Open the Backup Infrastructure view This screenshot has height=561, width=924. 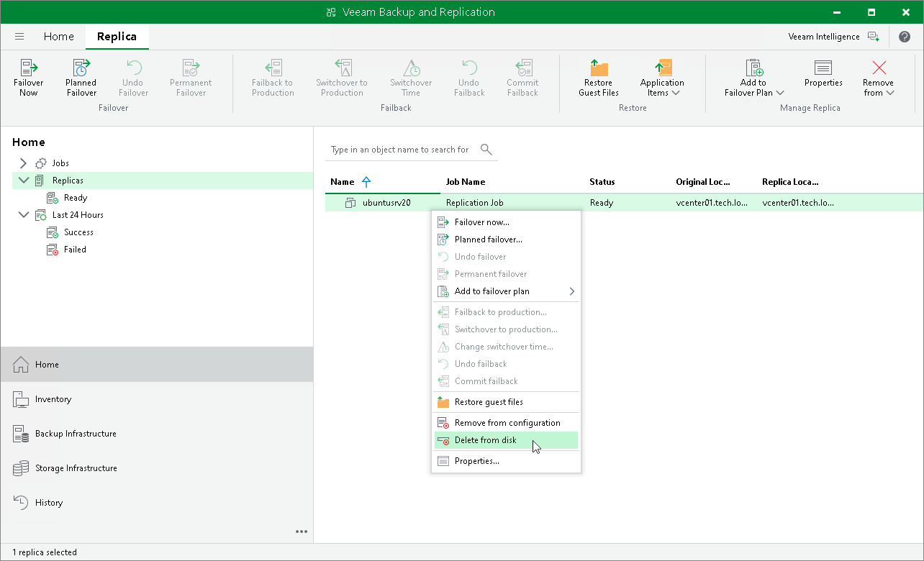tap(157, 434)
